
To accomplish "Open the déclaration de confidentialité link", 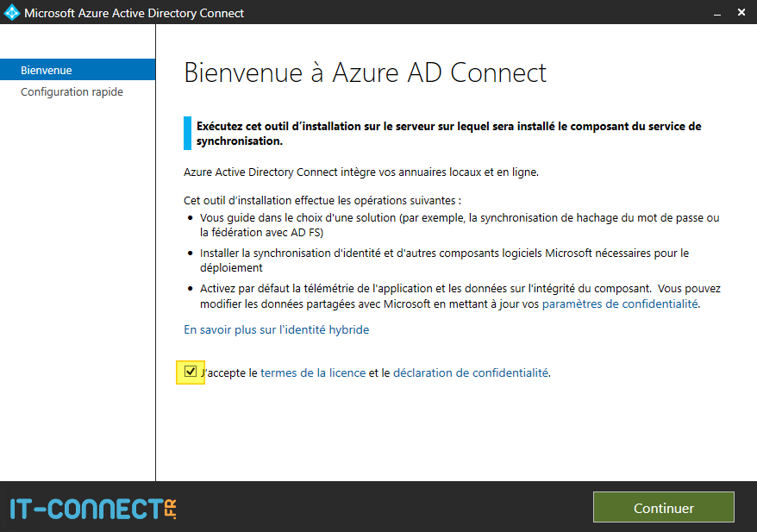I will [470, 373].
